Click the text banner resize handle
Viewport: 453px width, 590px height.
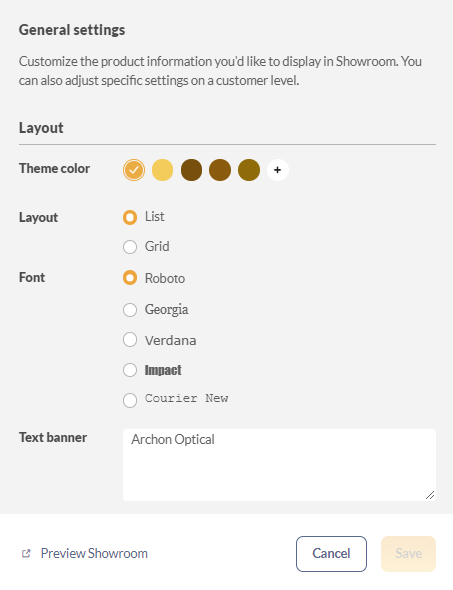pyautogui.click(x=430, y=495)
